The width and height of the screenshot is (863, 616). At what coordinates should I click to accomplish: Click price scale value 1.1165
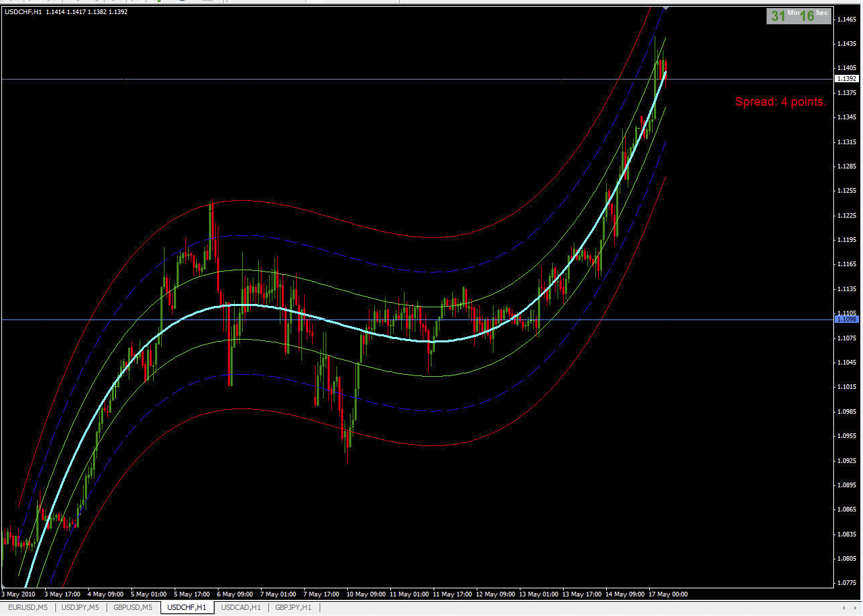[x=847, y=264]
